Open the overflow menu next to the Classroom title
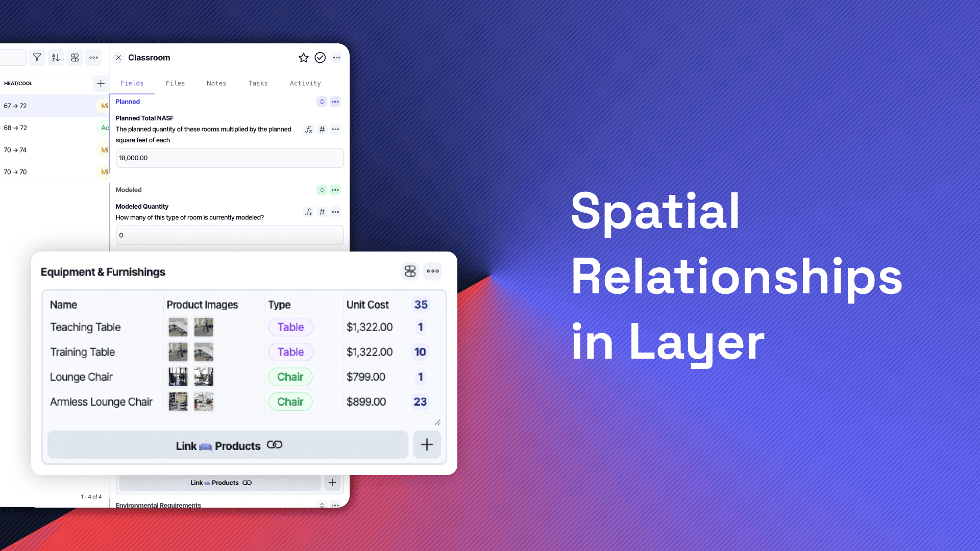This screenshot has width=980, height=551. pyautogui.click(x=336, y=58)
